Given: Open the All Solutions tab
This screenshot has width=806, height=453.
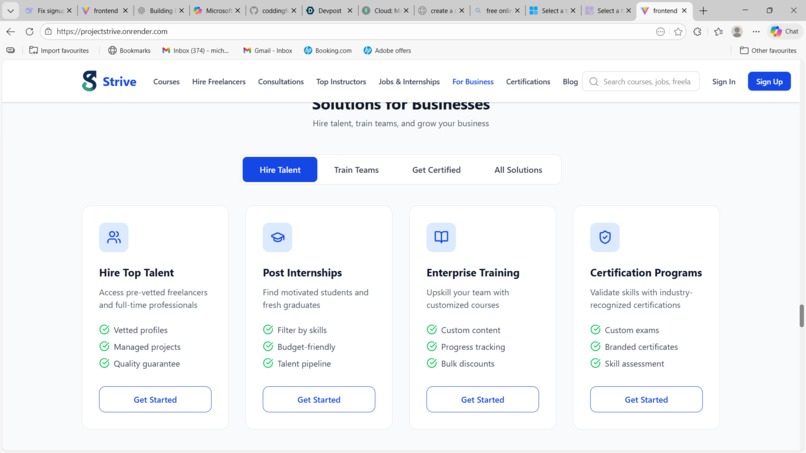Looking at the screenshot, I should [518, 170].
